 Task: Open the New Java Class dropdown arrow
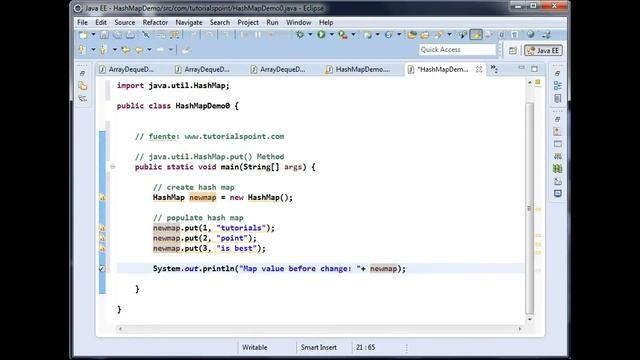[399, 35]
